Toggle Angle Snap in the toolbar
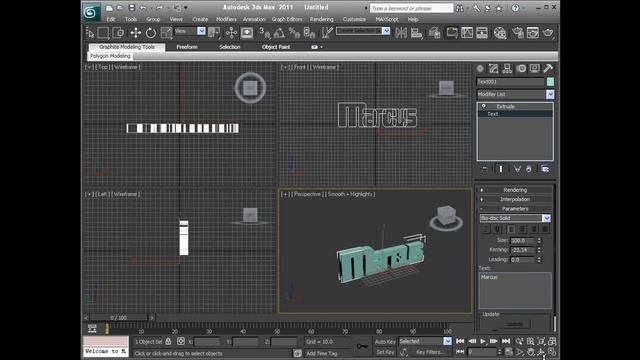Viewport: 640px width, 360px height. (x=279, y=33)
